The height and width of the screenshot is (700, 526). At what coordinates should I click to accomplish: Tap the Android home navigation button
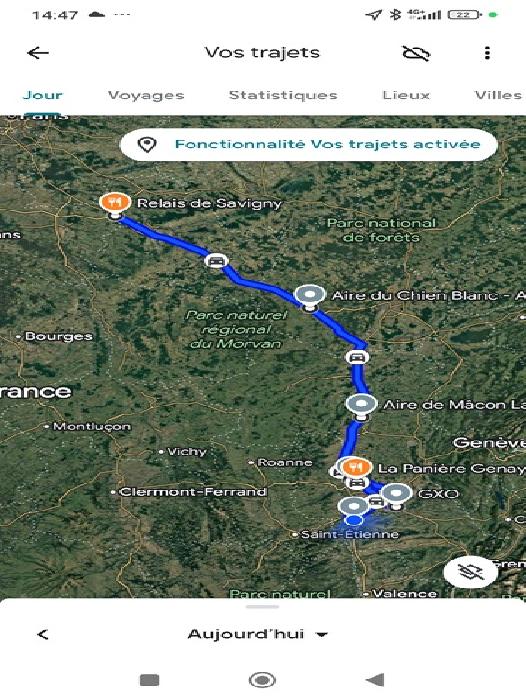[x=262, y=680]
